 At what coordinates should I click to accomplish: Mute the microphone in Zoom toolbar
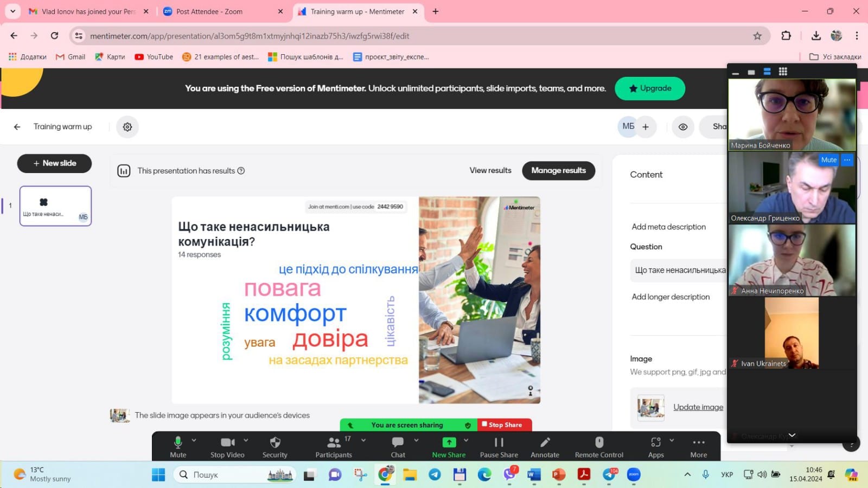click(x=178, y=443)
